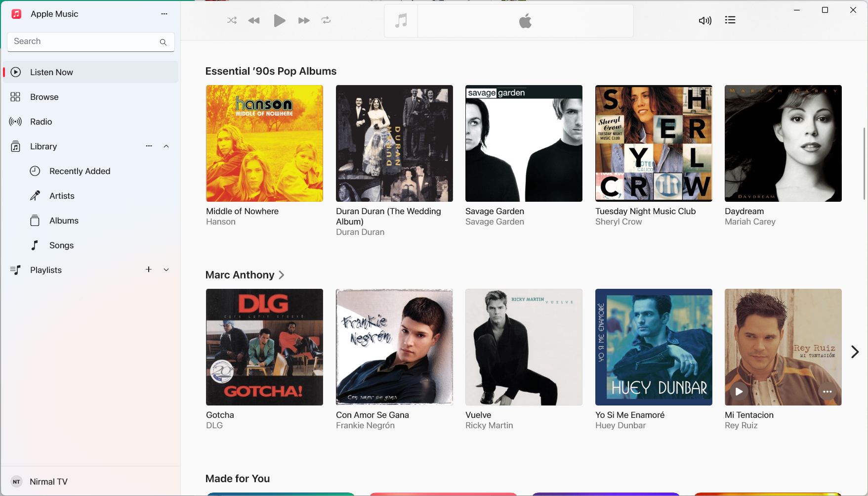This screenshot has width=868, height=496.
Task: Open Duran Duran Wedding Album cover
Action: (394, 143)
